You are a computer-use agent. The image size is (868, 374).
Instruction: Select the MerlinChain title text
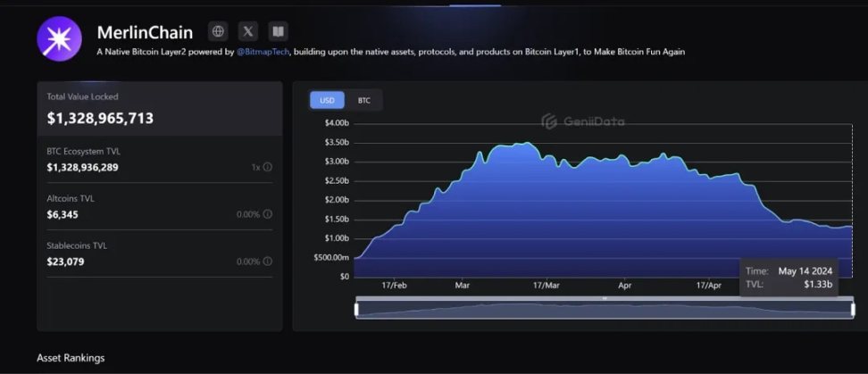145,33
